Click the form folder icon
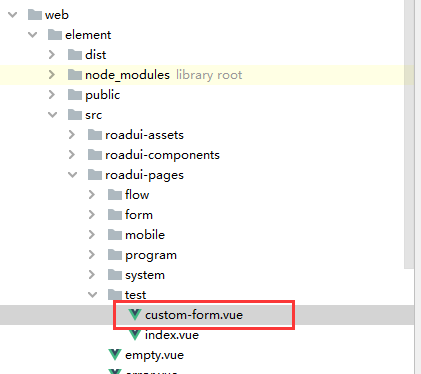This screenshot has height=374, width=421. pos(115,215)
